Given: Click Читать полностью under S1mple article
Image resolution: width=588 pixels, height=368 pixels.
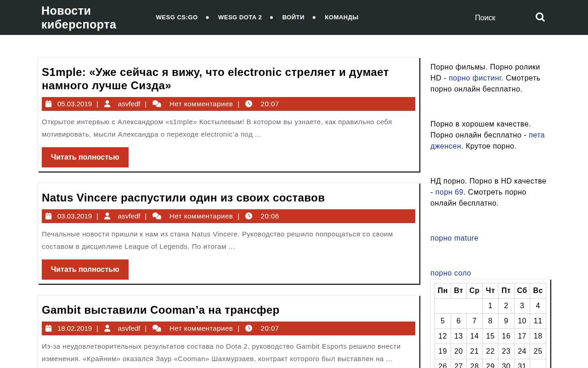Looking at the screenshot, I should (85, 157).
